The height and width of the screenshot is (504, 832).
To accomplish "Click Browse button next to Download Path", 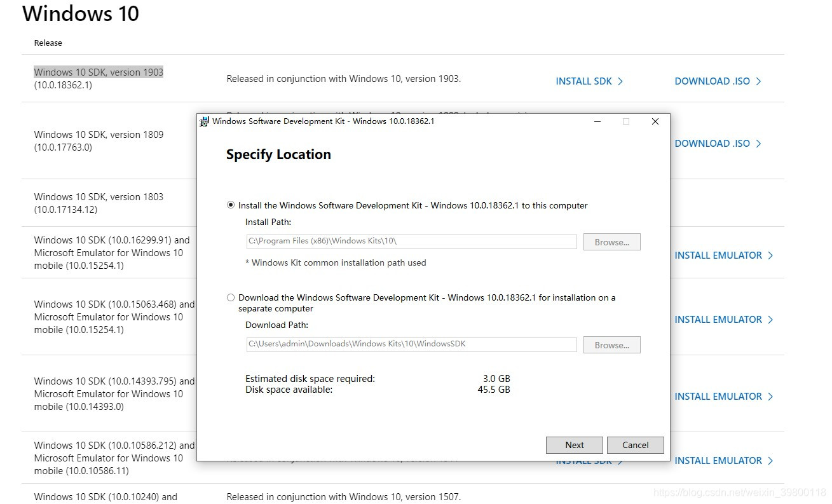I will (611, 345).
